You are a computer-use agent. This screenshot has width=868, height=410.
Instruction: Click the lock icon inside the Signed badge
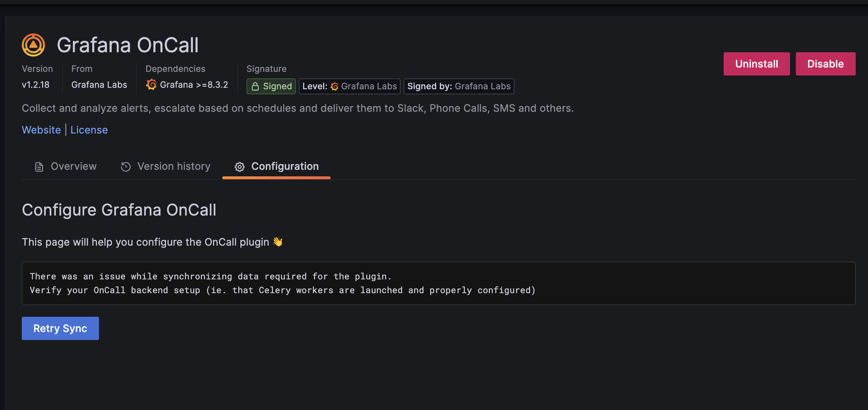click(255, 86)
